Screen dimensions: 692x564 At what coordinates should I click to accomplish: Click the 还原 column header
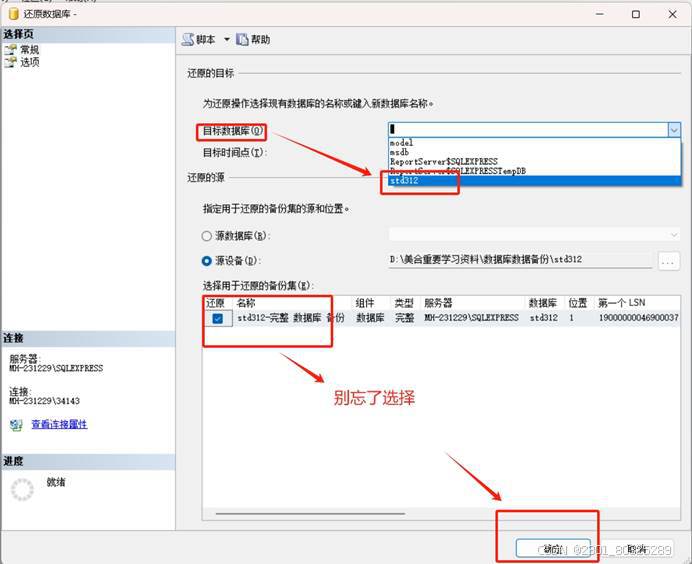[x=217, y=303]
